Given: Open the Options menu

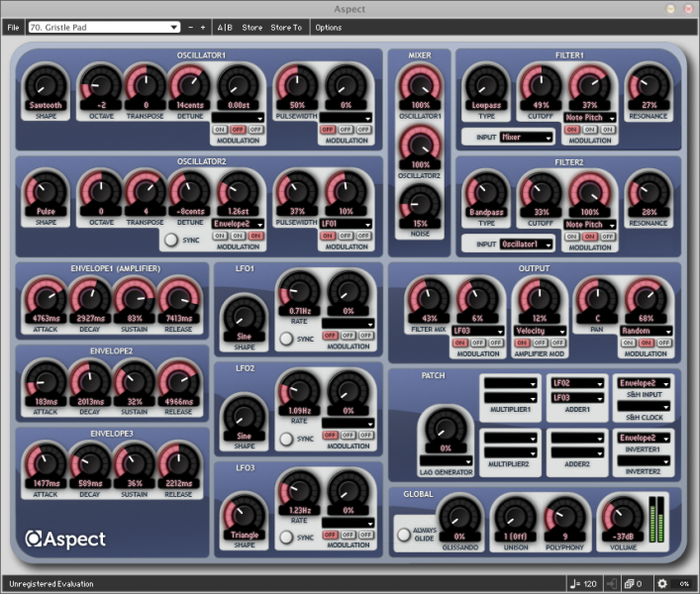Looking at the screenshot, I should tap(328, 28).
